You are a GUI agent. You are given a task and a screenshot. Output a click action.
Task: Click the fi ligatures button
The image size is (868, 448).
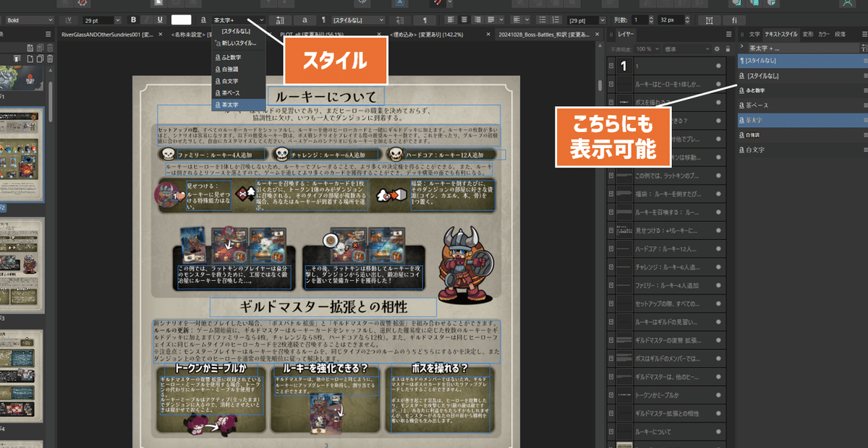(735, 20)
